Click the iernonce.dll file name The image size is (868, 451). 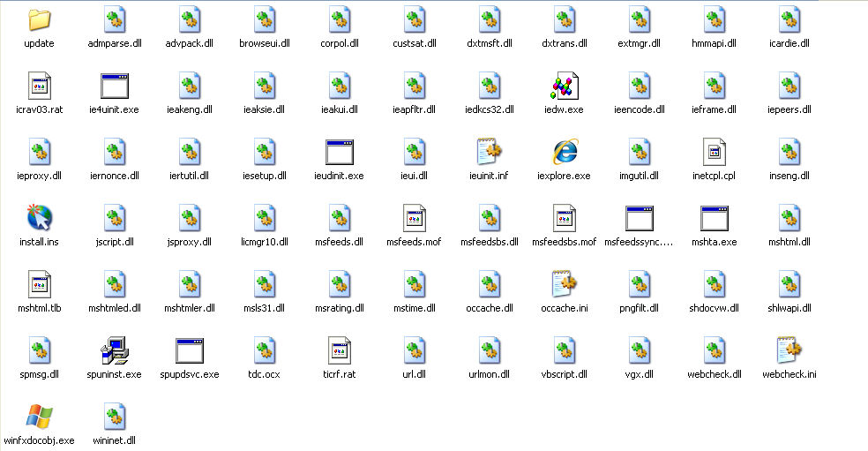pyautogui.click(x=115, y=176)
